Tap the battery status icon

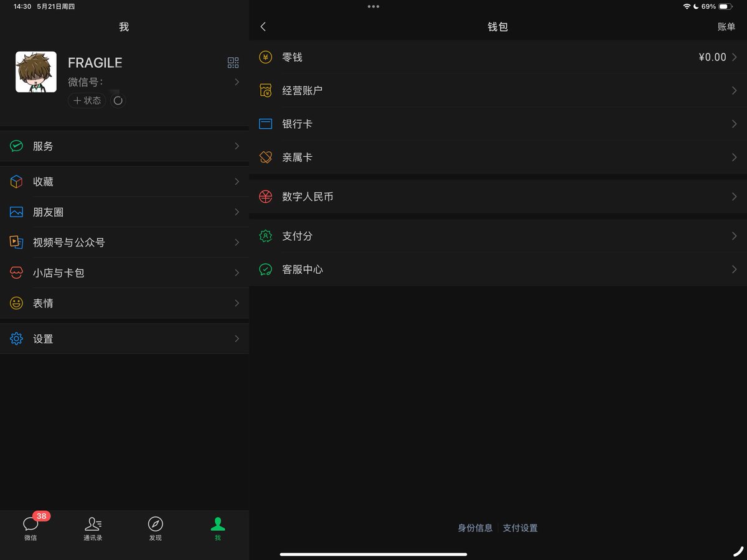[x=726, y=6]
